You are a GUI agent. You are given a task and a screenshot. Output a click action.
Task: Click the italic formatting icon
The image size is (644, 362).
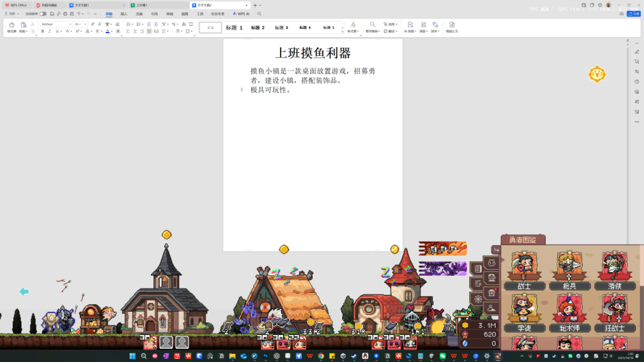pyautogui.click(x=50, y=31)
